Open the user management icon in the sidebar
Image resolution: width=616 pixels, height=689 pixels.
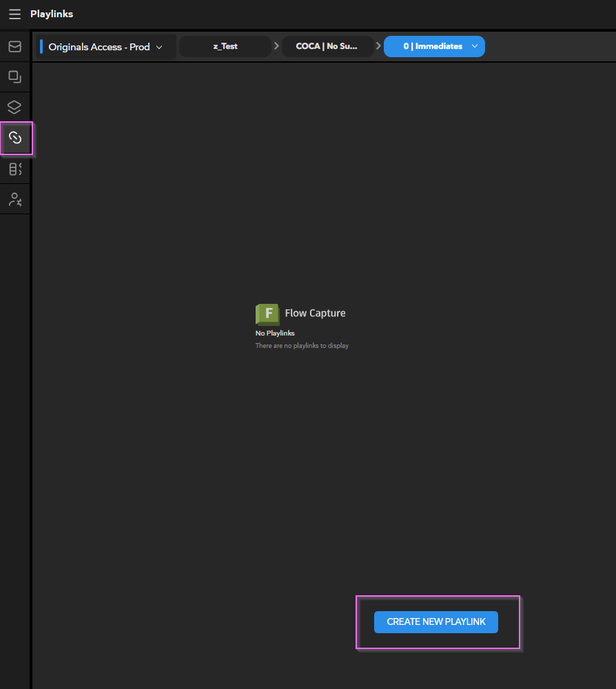coord(15,200)
